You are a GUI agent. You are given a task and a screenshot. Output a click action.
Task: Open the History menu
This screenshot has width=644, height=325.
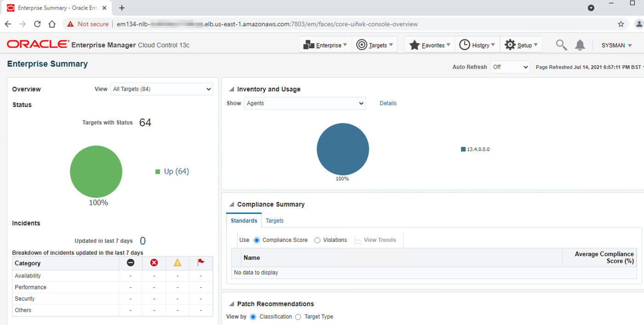tap(477, 45)
